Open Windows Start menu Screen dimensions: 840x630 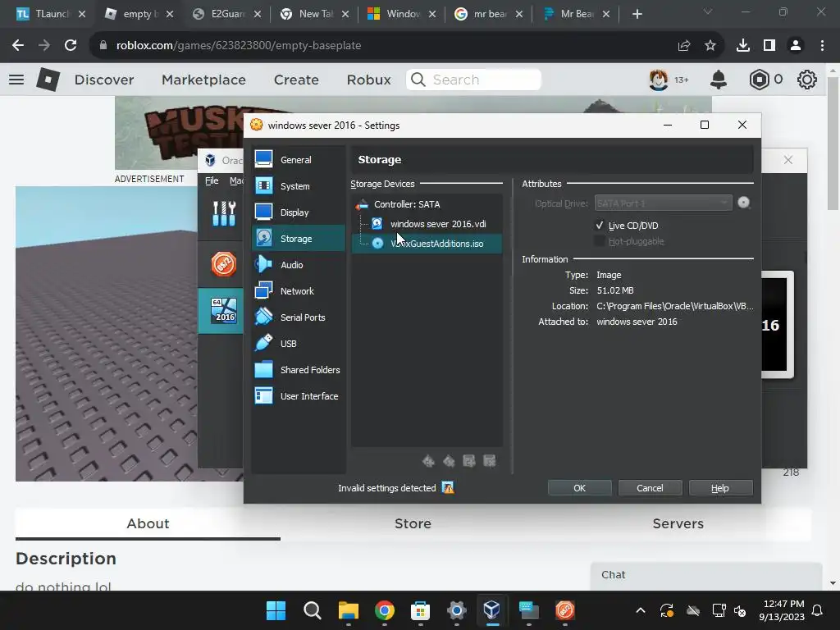pos(276,610)
